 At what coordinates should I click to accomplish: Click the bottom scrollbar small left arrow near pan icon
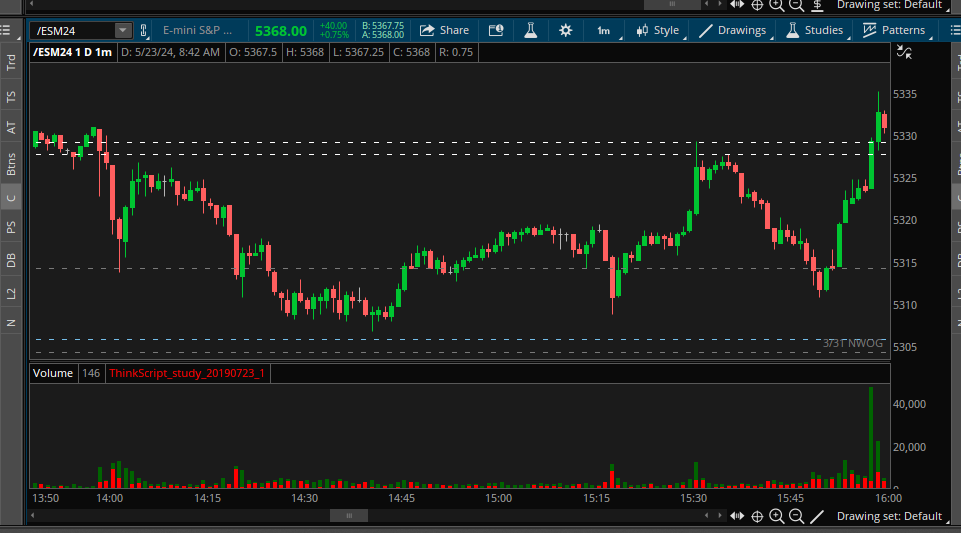point(707,516)
